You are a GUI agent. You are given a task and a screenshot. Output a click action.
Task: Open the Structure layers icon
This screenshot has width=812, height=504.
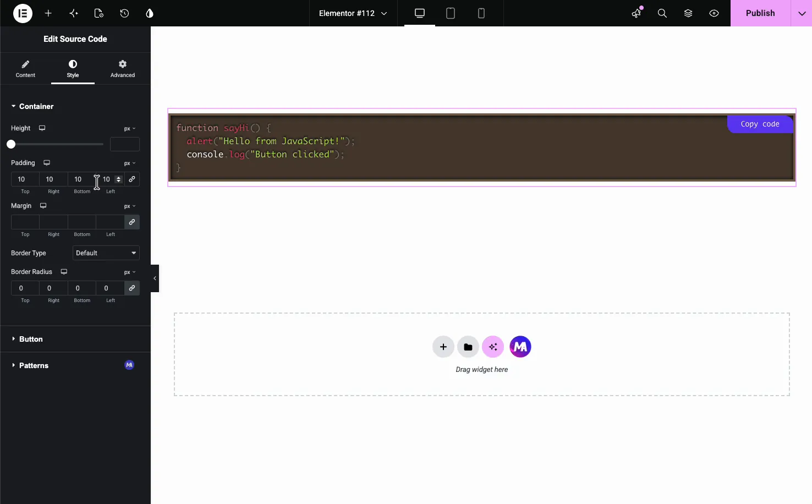[688, 13]
